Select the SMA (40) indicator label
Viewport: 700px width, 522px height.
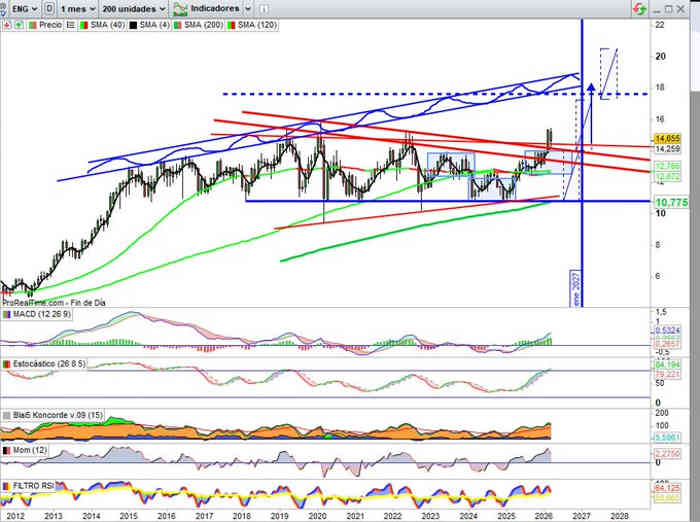[x=107, y=25]
